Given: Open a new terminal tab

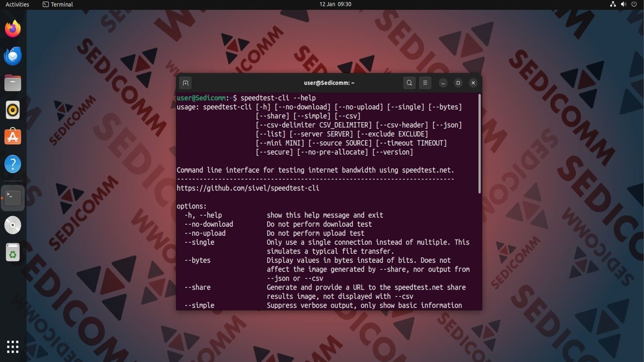Looking at the screenshot, I should point(185,83).
